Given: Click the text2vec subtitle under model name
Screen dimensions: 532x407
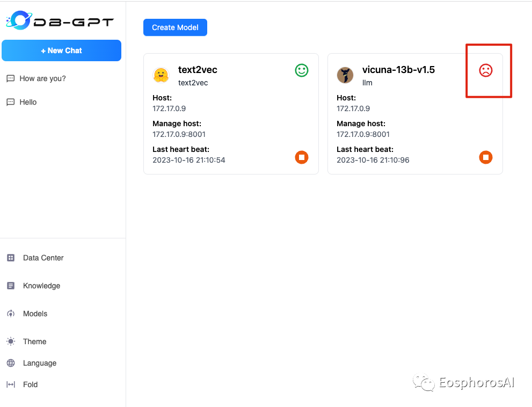Looking at the screenshot, I should click(193, 83).
